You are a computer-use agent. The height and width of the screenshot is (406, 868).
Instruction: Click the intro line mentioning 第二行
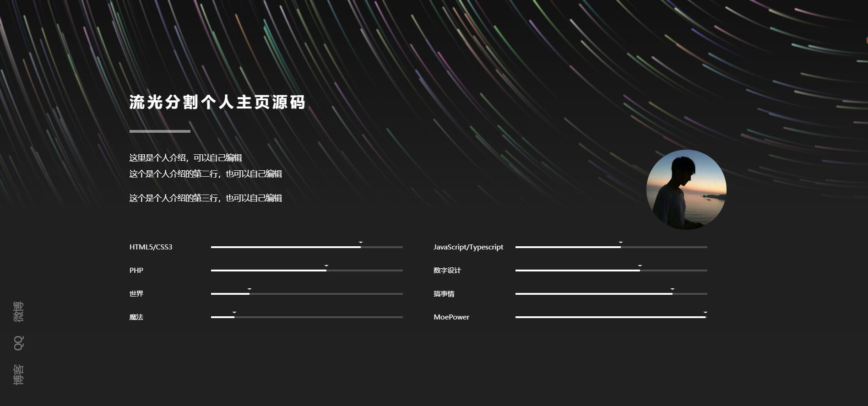coord(206,174)
